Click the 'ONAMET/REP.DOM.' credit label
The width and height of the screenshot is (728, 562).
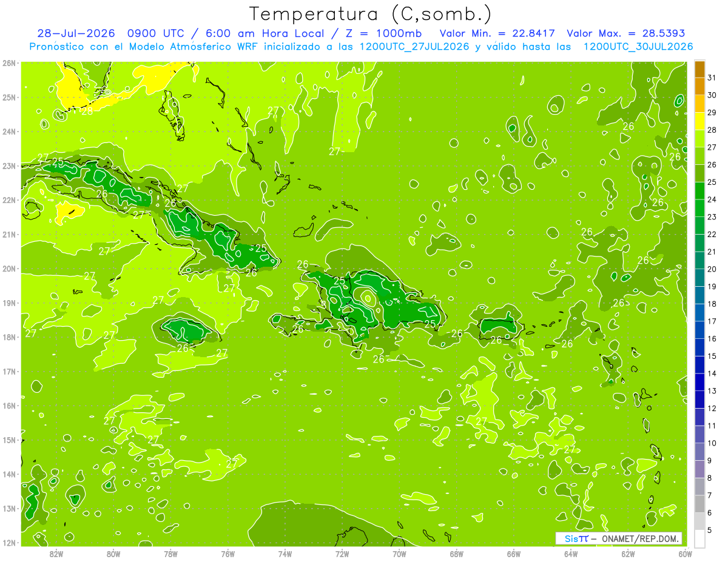click(x=639, y=539)
